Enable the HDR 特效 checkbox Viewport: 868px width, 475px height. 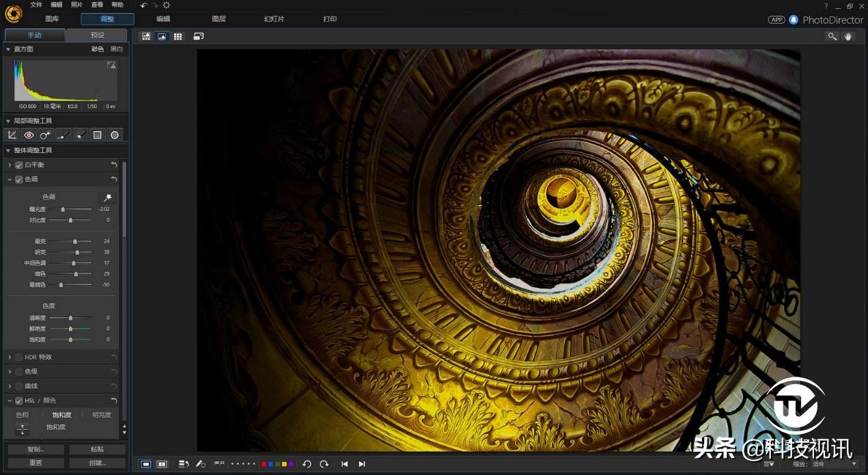[19, 357]
